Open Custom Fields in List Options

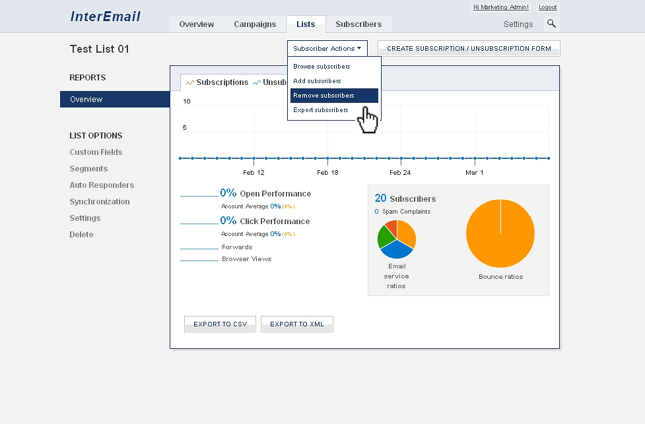97,152
